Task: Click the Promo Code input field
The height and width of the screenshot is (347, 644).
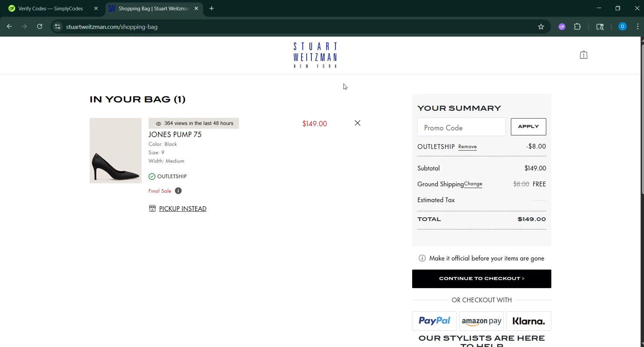Action: point(462,128)
